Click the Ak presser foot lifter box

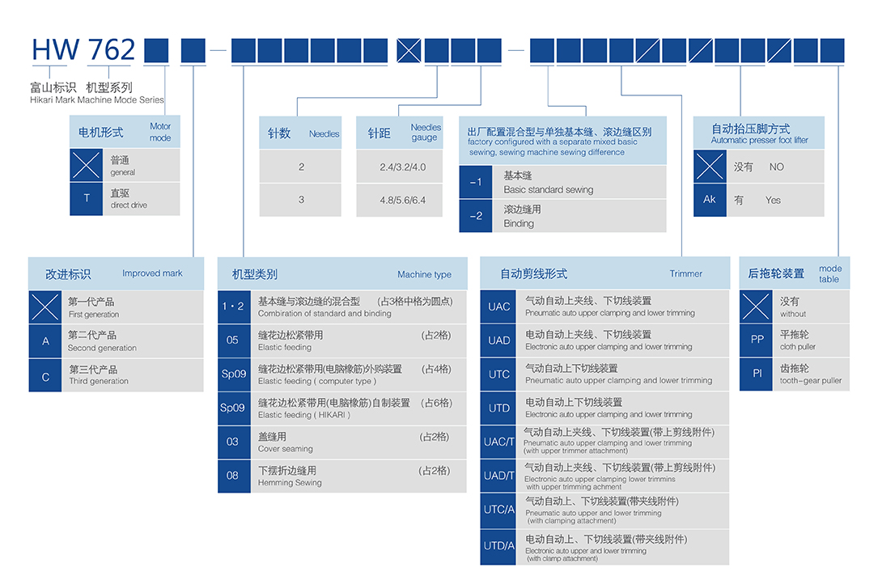coord(710,200)
